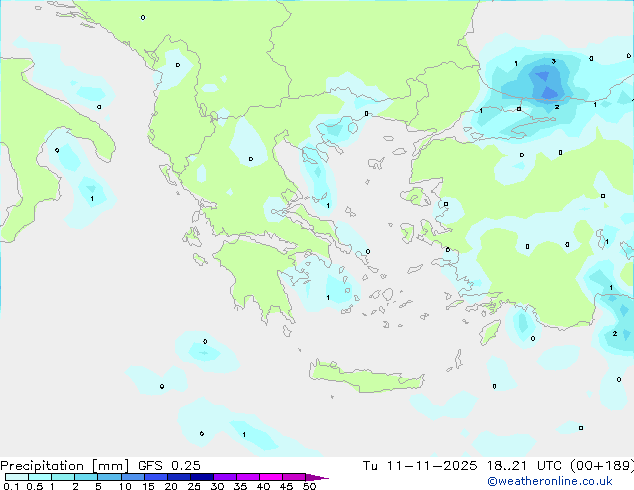This screenshot has height=490, width=634.
Task: Pick the 1–2 mm legend color box
Action: 63,477
